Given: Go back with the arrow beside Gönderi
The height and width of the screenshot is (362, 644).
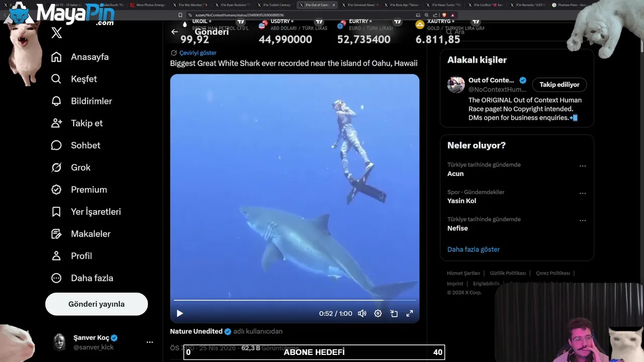Looking at the screenshot, I should (175, 32).
